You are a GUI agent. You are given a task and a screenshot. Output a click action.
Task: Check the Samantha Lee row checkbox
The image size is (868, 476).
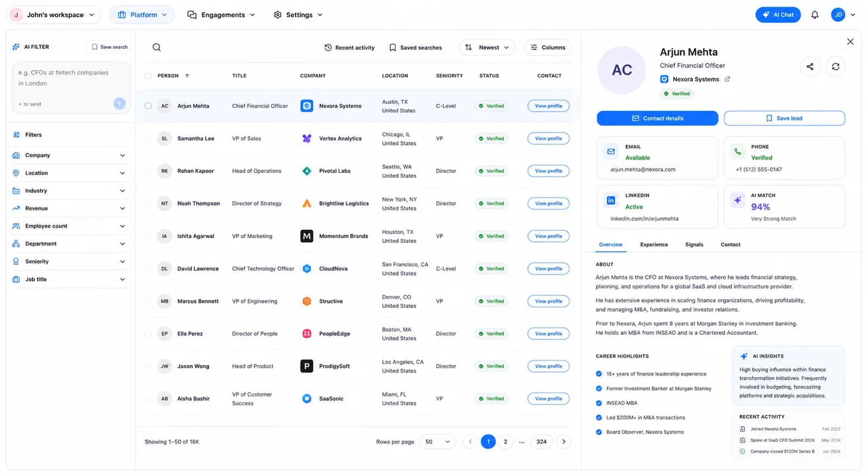click(148, 138)
